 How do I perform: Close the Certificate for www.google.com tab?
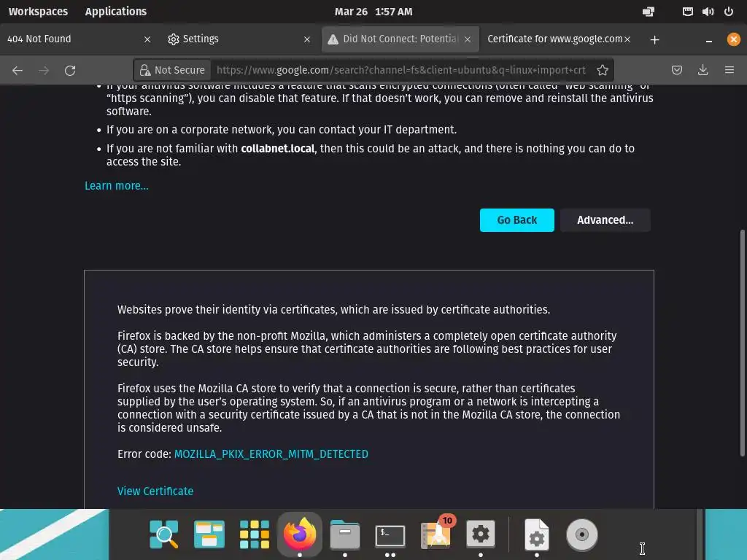click(x=627, y=39)
